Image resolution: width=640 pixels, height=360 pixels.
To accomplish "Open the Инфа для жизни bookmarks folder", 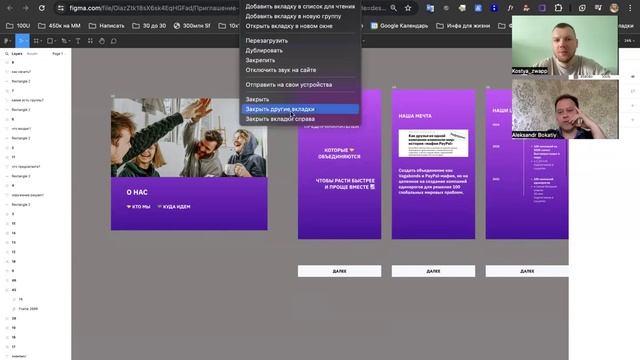I will pos(463,26).
